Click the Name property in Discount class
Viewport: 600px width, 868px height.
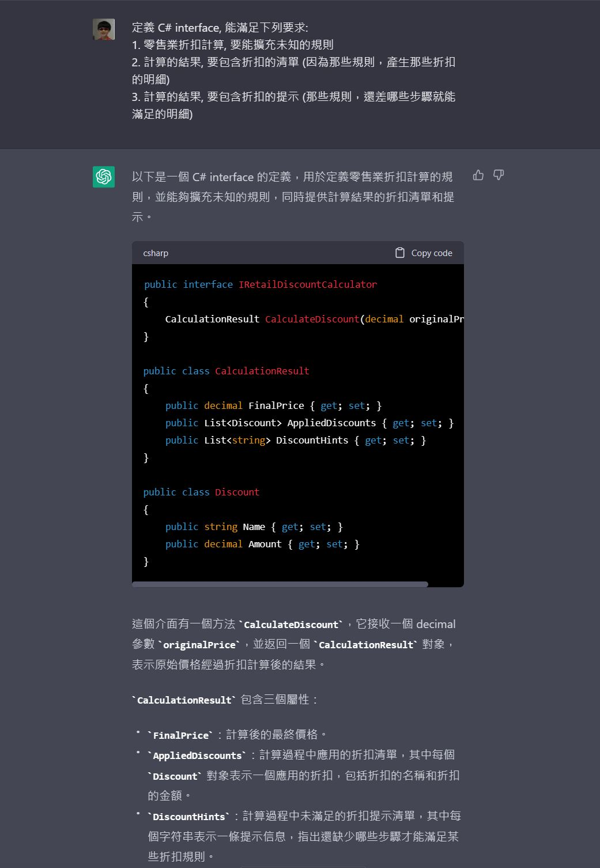pyautogui.click(x=254, y=527)
